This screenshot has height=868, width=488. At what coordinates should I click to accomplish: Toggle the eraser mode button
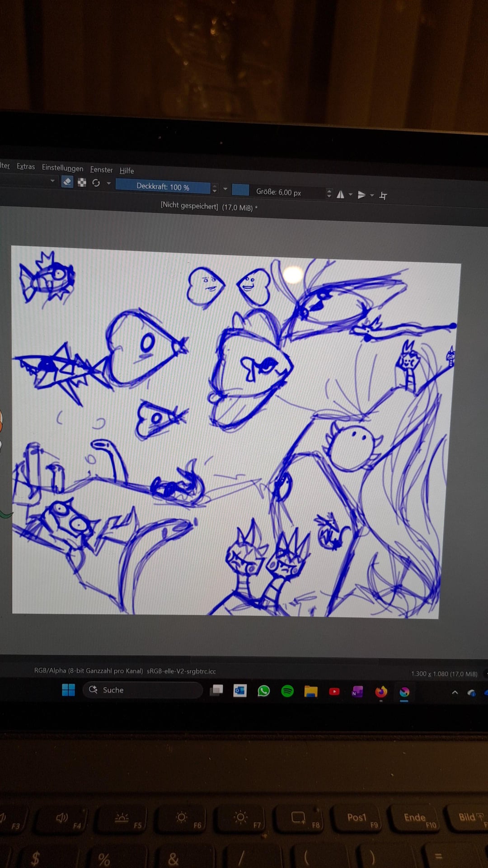pyautogui.click(x=67, y=182)
